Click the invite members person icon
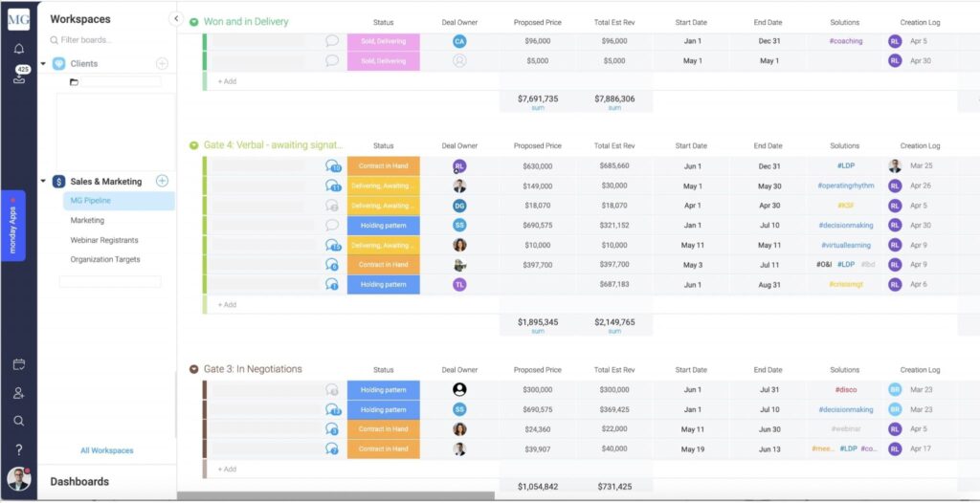Viewport: 980px width, 503px height. point(18,393)
